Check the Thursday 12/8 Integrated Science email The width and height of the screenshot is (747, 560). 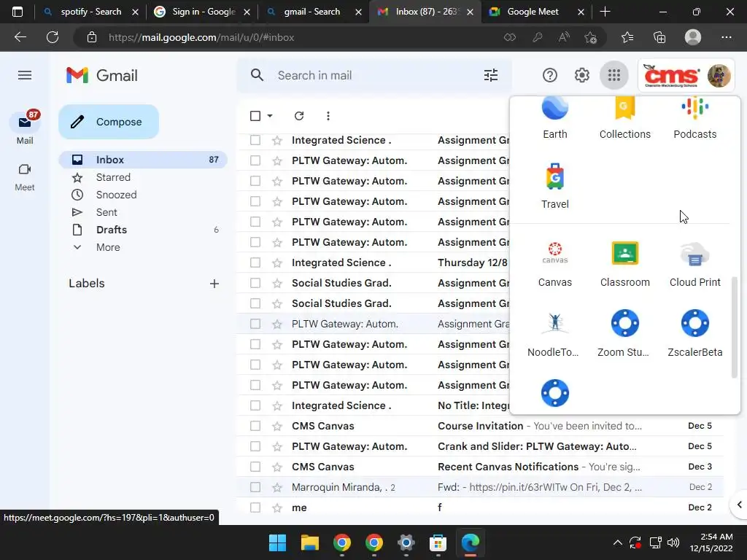255,262
